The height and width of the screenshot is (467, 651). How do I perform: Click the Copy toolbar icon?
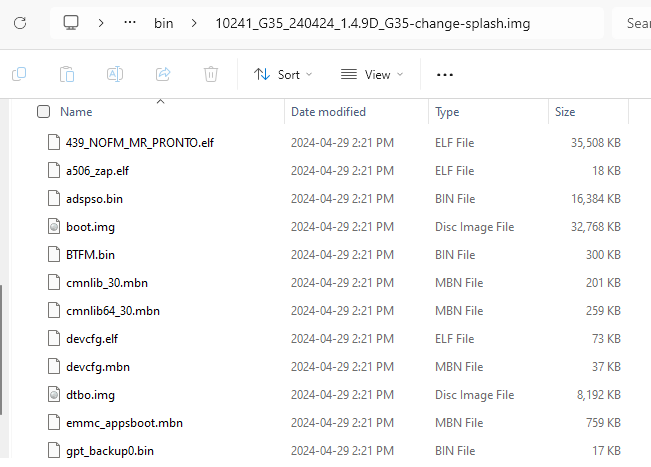click(19, 74)
